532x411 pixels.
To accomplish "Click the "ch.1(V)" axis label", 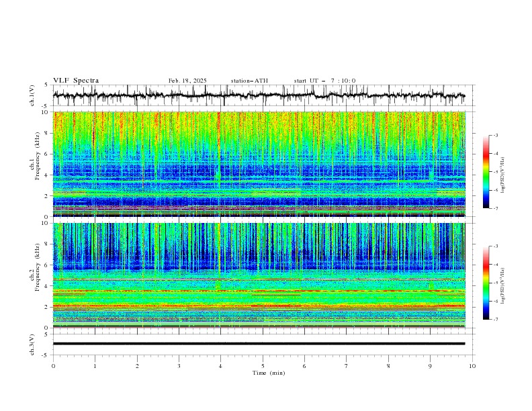I will [32, 95].
